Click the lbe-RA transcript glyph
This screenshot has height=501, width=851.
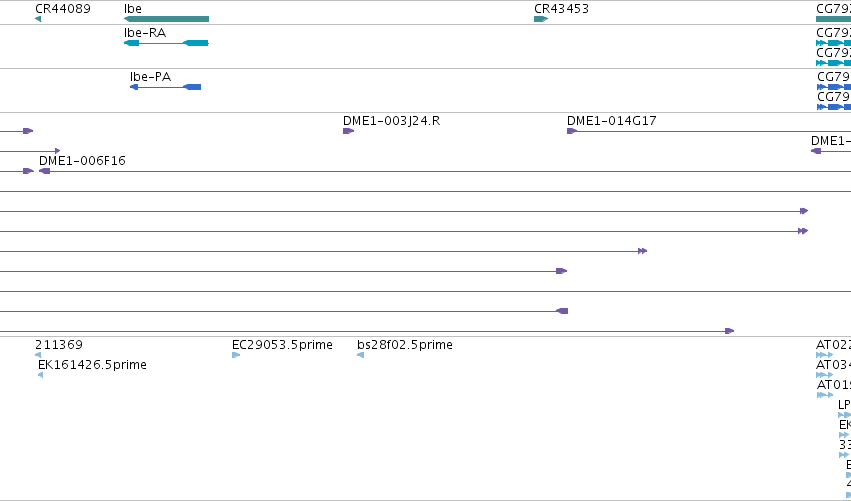(167, 43)
